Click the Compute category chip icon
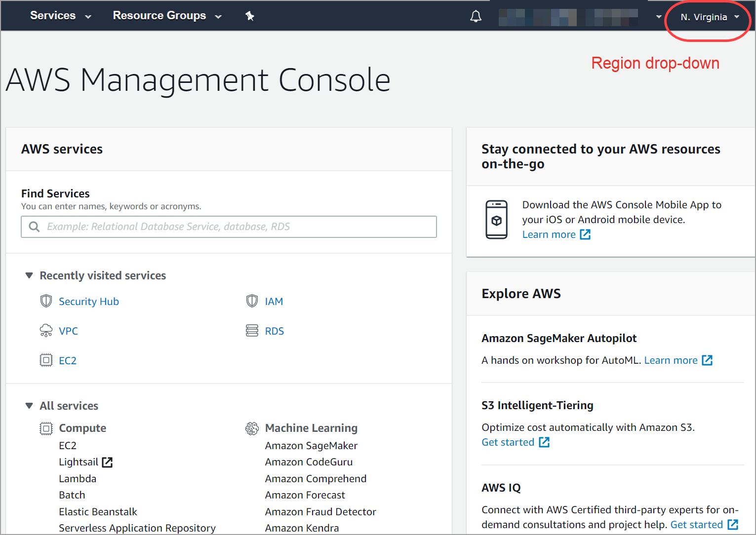The image size is (756, 535). (x=46, y=428)
